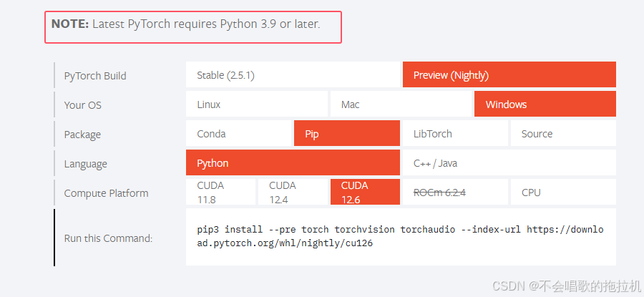
Task: Select the Stable (2.5.1) build option
Action: (293, 74)
